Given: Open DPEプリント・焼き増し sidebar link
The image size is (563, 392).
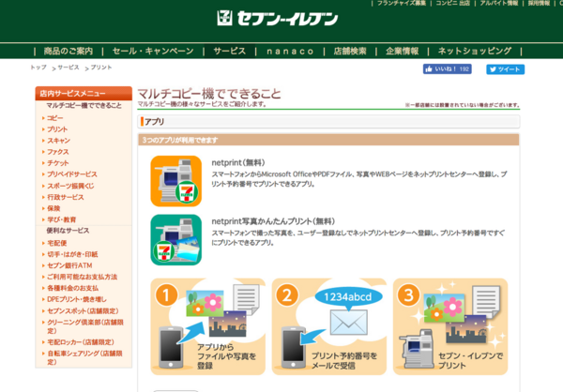Looking at the screenshot, I should tap(77, 299).
